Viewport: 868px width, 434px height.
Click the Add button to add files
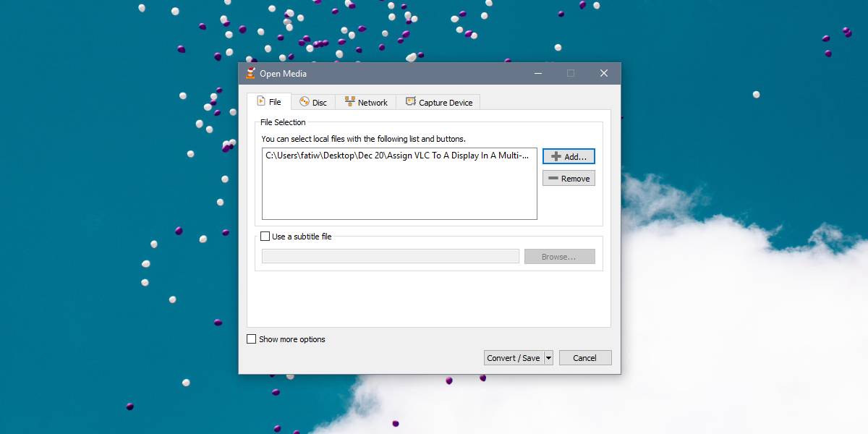[x=569, y=156]
